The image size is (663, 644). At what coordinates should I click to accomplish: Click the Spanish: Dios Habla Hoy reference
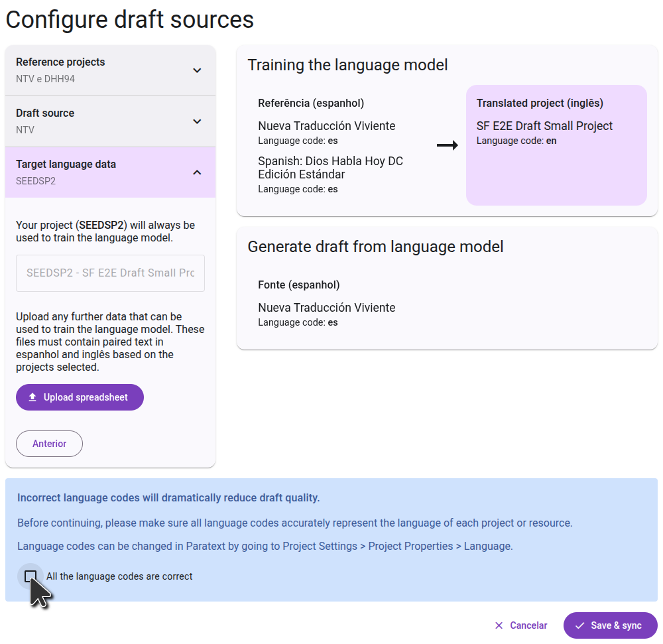pos(330,168)
